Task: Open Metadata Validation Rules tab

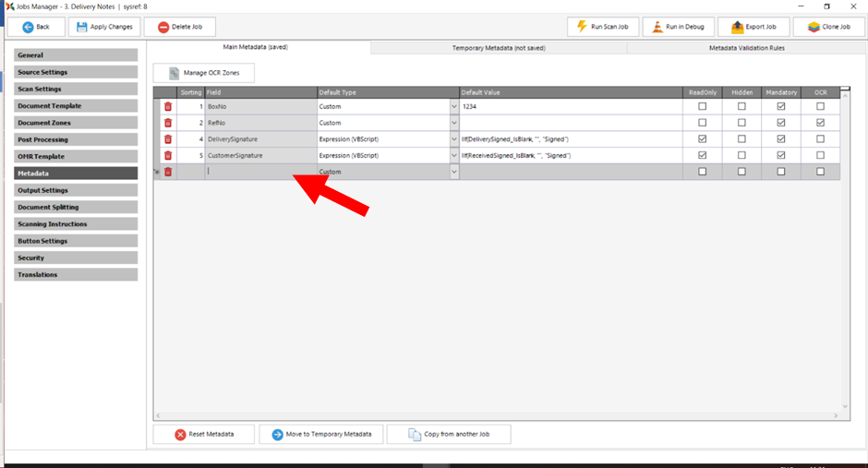Action: (x=746, y=48)
